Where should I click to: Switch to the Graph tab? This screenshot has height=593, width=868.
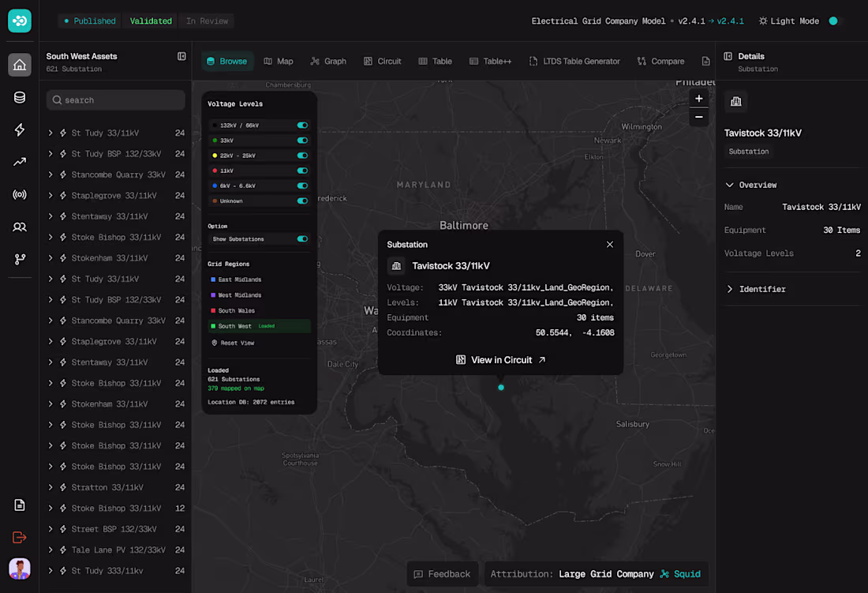coord(328,62)
